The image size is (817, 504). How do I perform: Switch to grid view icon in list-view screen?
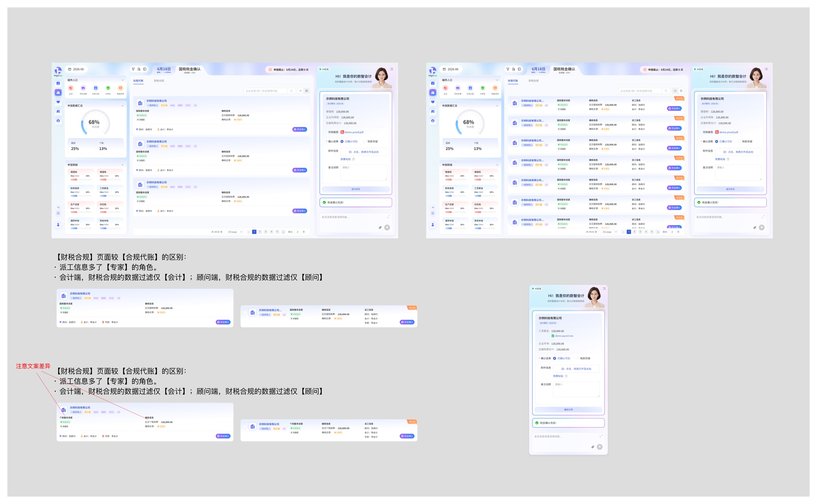point(681,91)
